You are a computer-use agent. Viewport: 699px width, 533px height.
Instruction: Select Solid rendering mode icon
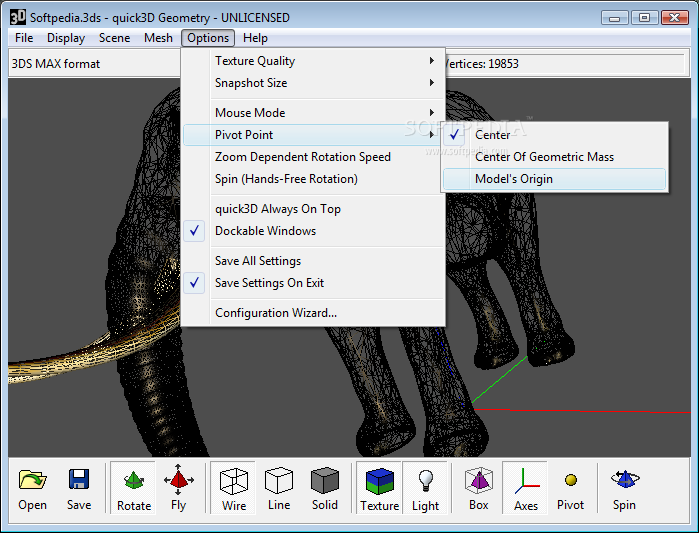[x=325, y=480]
